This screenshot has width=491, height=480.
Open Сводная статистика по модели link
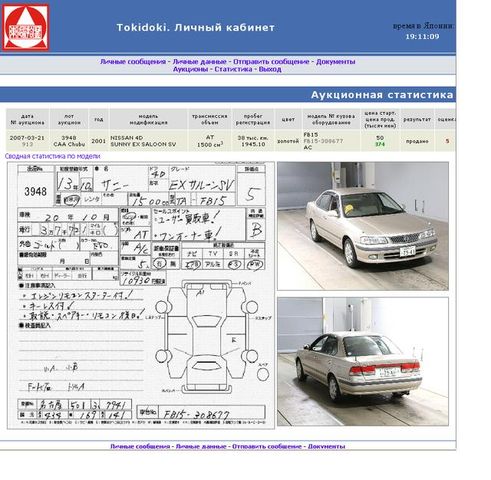pyautogui.click(x=52, y=156)
